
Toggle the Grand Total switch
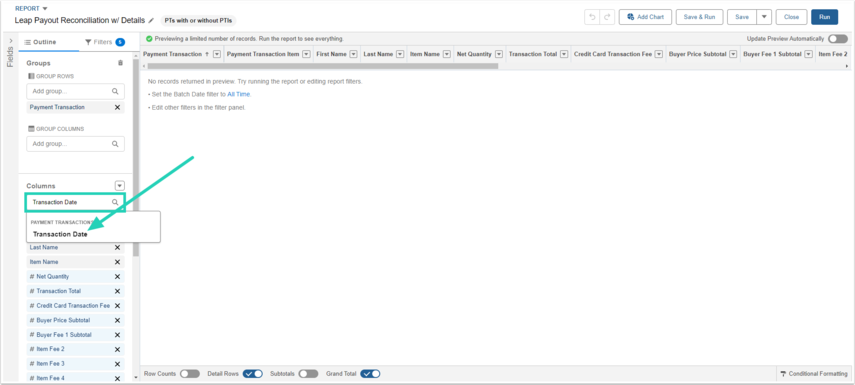pyautogui.click(x=370, y=374)
